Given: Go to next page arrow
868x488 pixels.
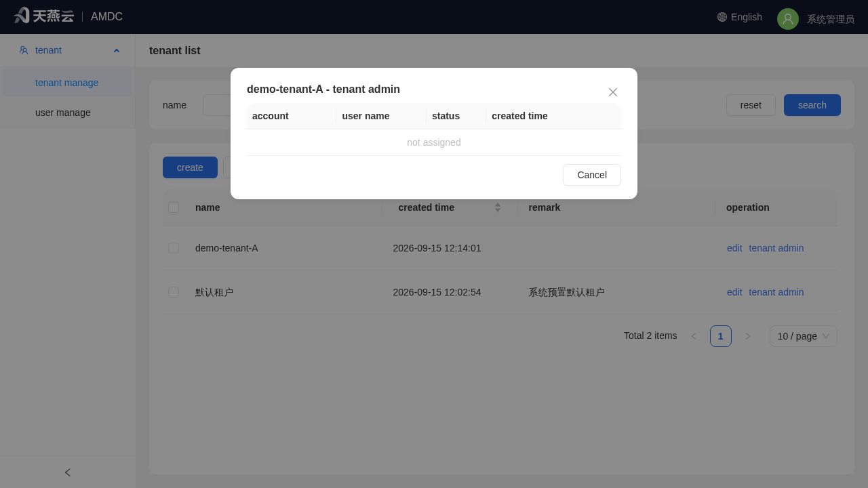Looking at the screenshot, I should (748, 336).
